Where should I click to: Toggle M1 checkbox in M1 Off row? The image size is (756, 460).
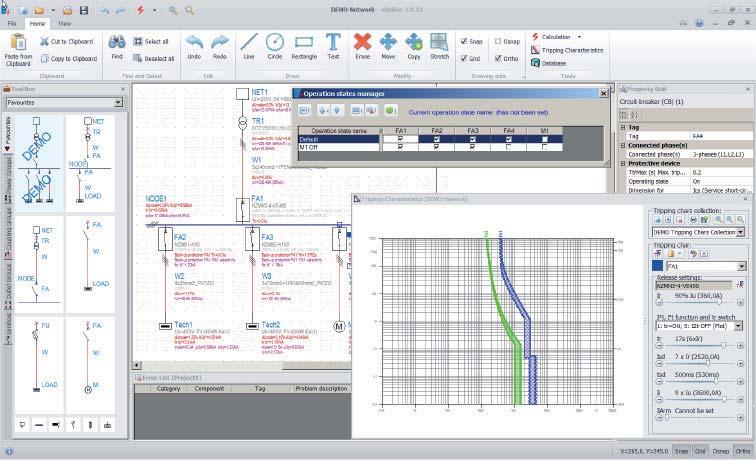click(544, 147)
